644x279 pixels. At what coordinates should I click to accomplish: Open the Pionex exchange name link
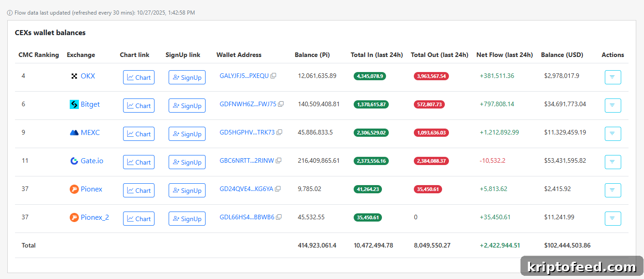[x=92, y=189]
